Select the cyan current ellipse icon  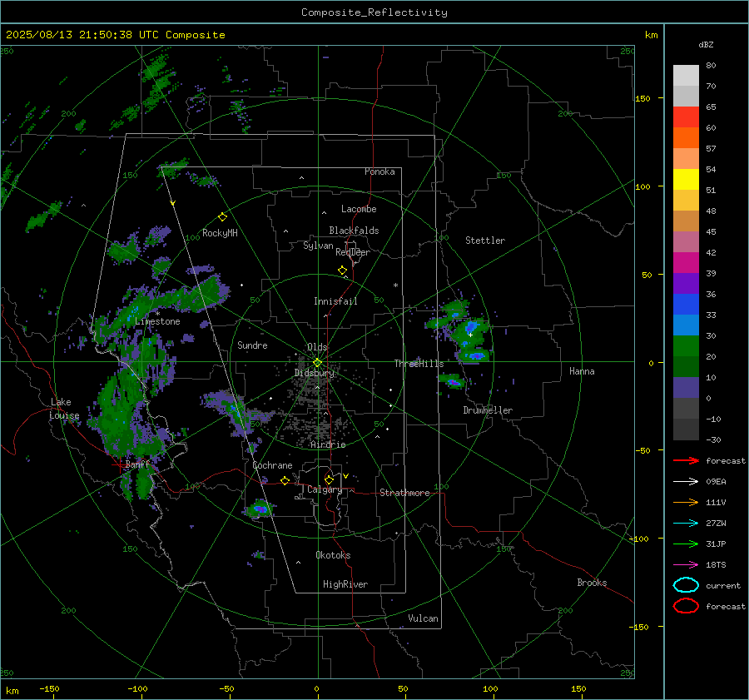[x=686, y=585]
